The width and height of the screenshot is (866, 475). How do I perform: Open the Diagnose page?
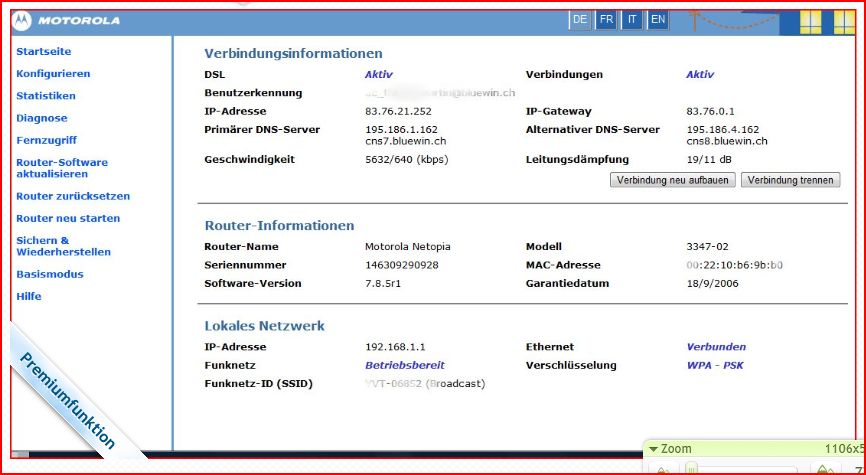42,118
